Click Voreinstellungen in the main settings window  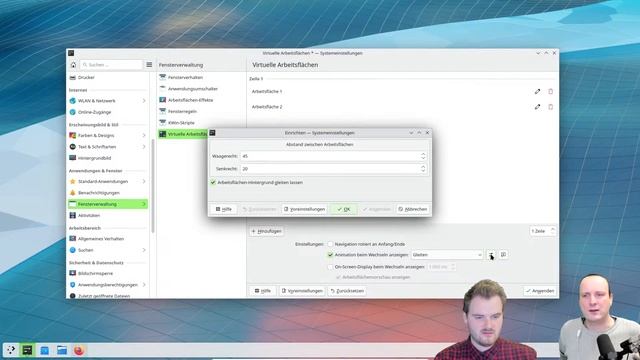pyautogui.click(x=302, y=291)
